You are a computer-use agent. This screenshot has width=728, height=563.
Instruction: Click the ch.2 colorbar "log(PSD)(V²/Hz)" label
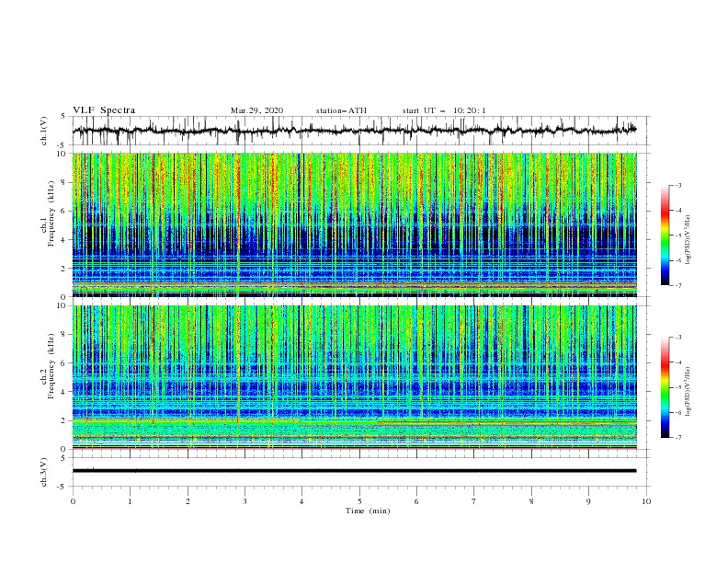pos(688,391)
